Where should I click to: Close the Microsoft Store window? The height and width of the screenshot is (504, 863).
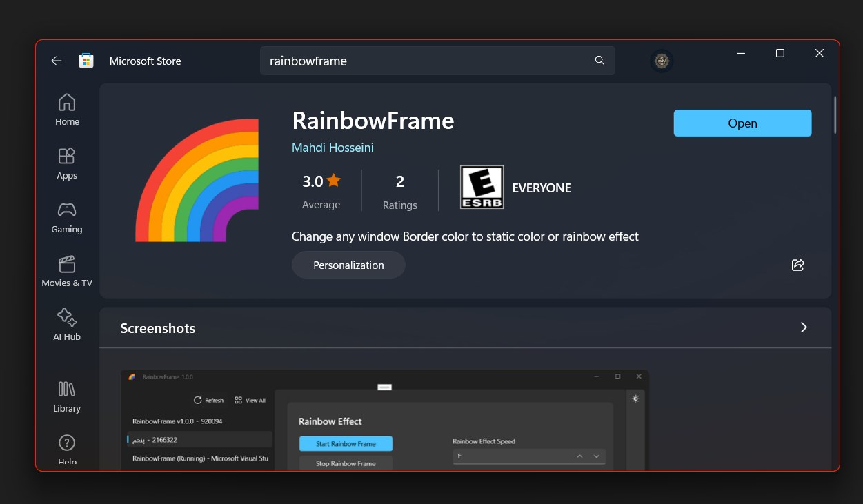(x=820, y=53)
